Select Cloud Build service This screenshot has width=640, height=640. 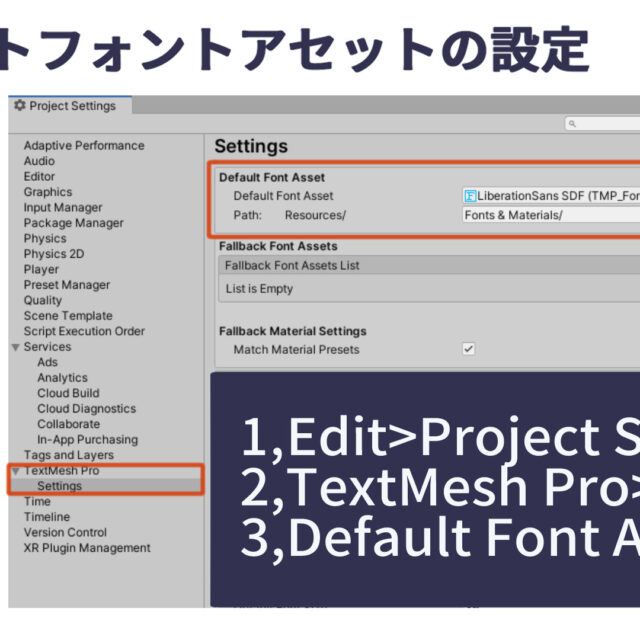coord(68,393)
